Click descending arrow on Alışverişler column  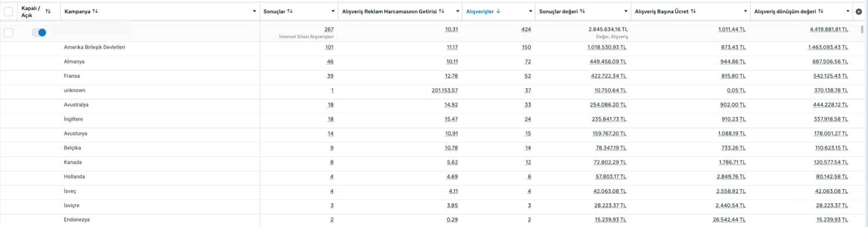(x=499, y=11)
